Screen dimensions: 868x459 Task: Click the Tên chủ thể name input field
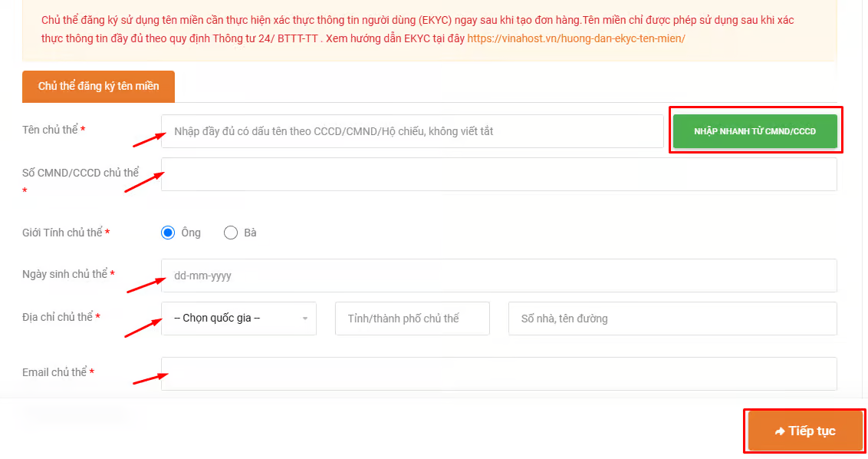point(412,130)
